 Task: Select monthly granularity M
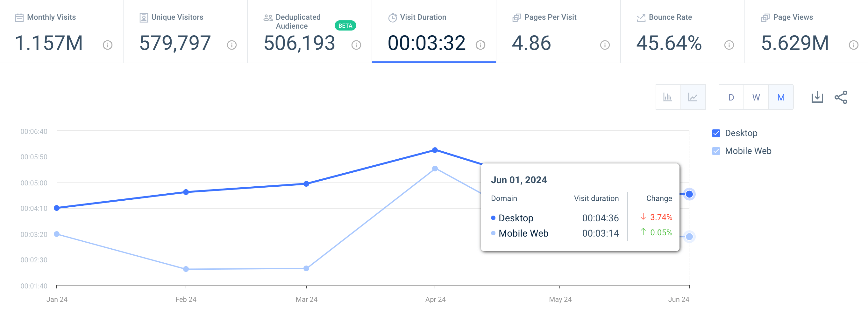[x=781, y=97]
